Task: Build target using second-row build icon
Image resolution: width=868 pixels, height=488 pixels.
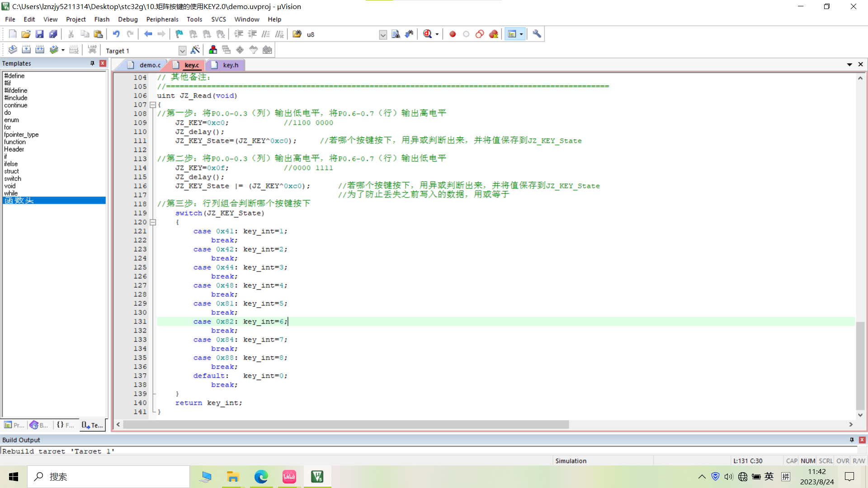Action: pos(26,50)
